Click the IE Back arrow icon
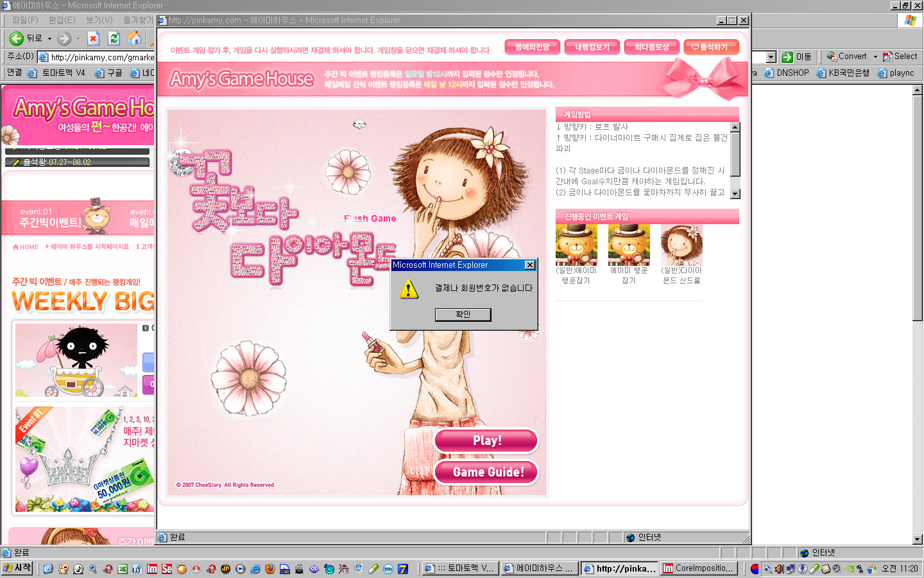This screenshot has width=924, height=578. pyautogui.click(x=17, y=39)
